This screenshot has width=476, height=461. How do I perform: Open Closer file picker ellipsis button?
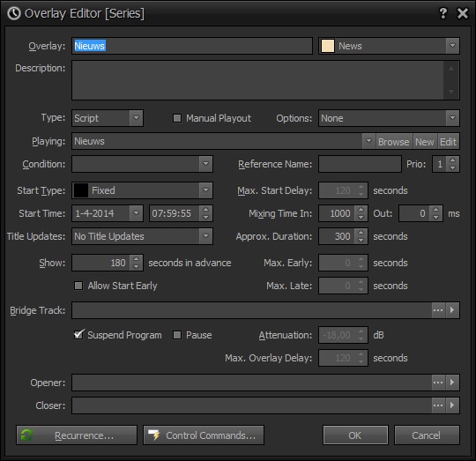pyautogui.click(x=438, y=405)
